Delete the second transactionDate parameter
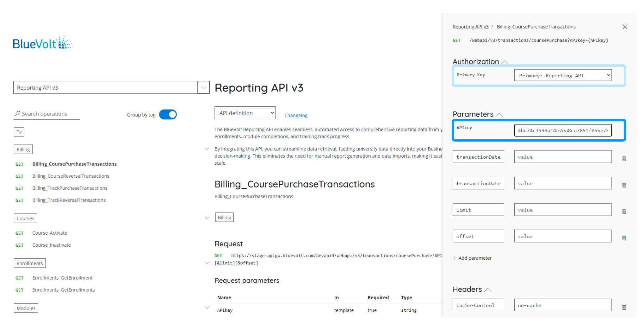This screenshot has height=330, width=644. click(624, 185)
